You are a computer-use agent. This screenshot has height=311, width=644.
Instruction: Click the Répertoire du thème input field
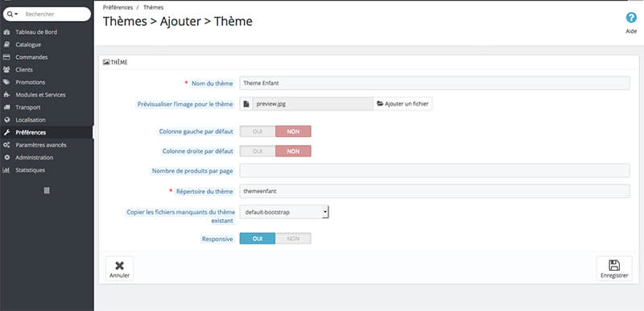[435, 191]
